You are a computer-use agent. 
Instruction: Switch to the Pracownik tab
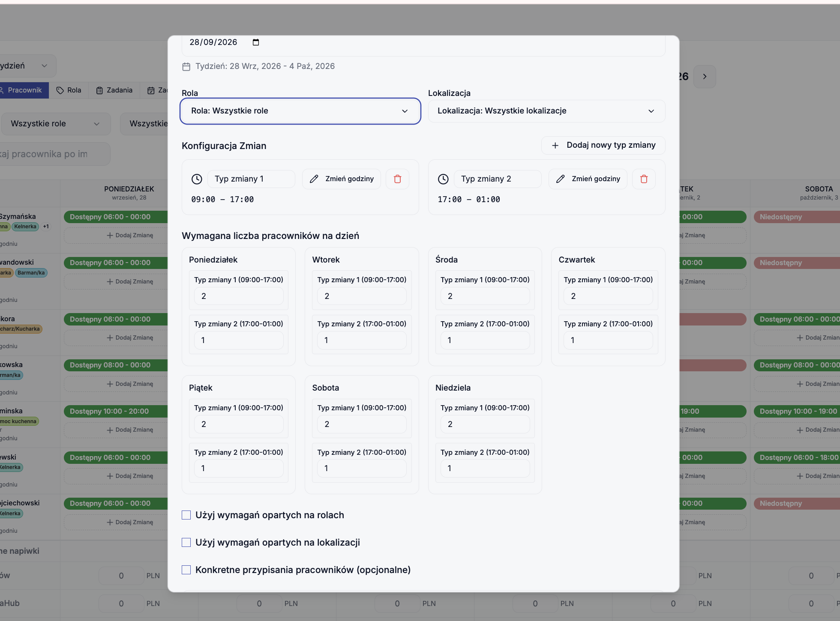(x=24, y=90)
